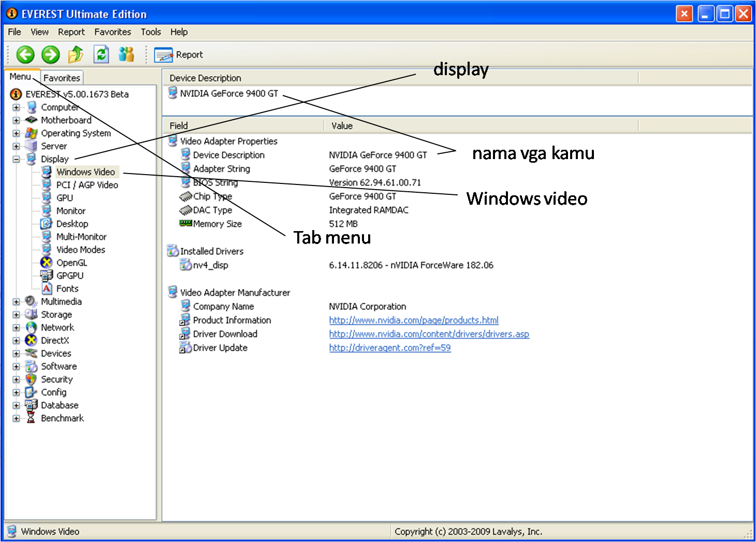
Task: Select the GPU tree item
Action: click(x=65, y=198)
